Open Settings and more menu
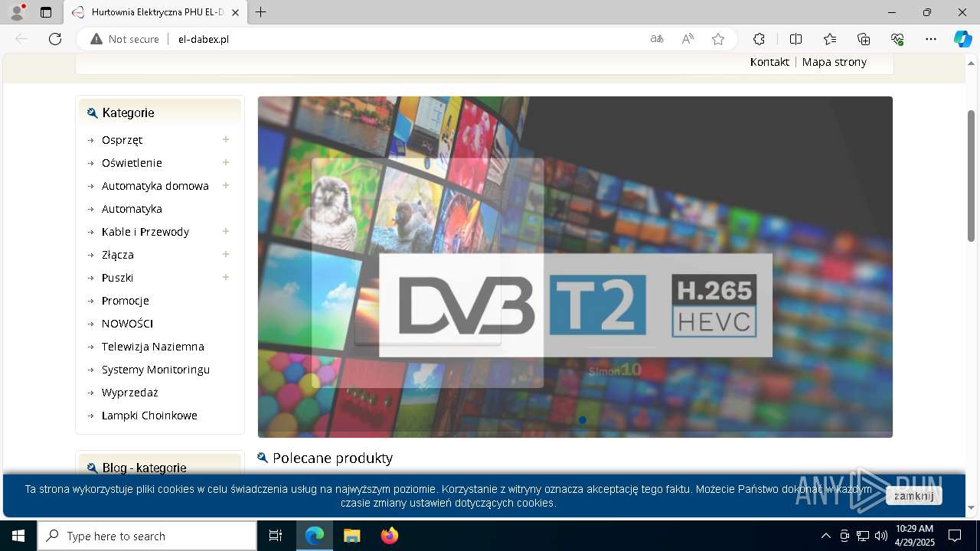Image resolution: width=980 pixels, height=551 pixels. click(931, 39)
